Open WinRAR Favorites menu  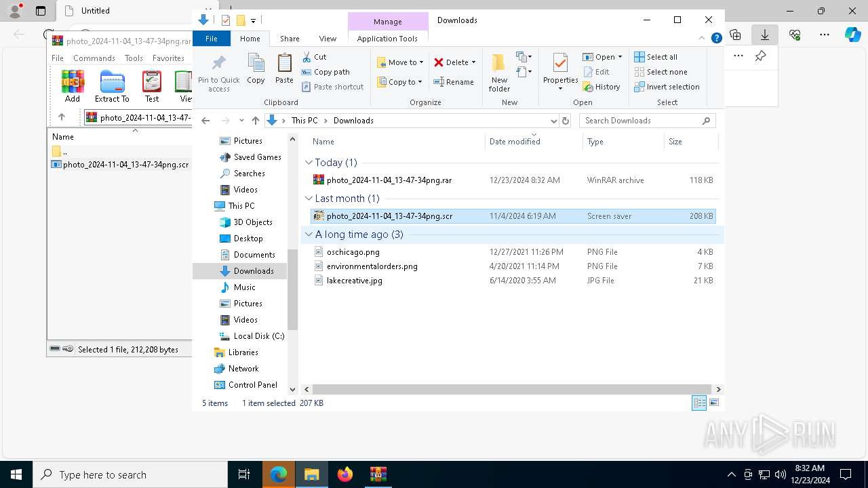click(x=168, y=58)
